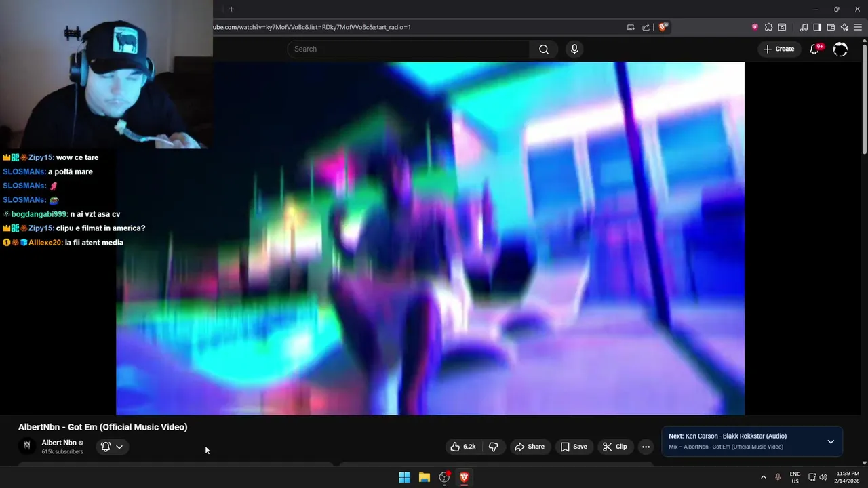Open the YouTube account avatar menu
868x488 pixels.
pos(840,49)
